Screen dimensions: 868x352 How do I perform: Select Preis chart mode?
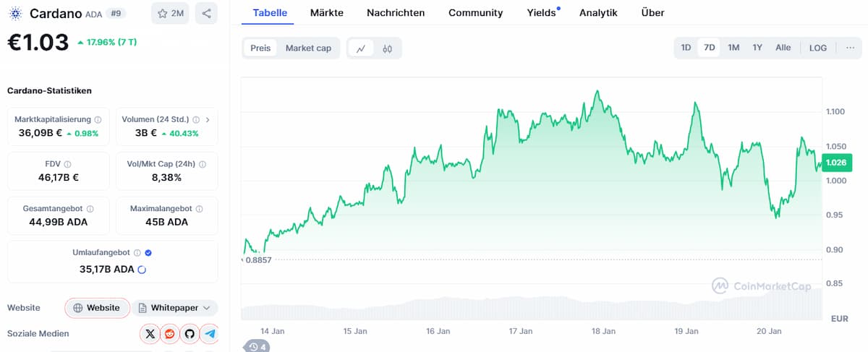tap(260, 48)
